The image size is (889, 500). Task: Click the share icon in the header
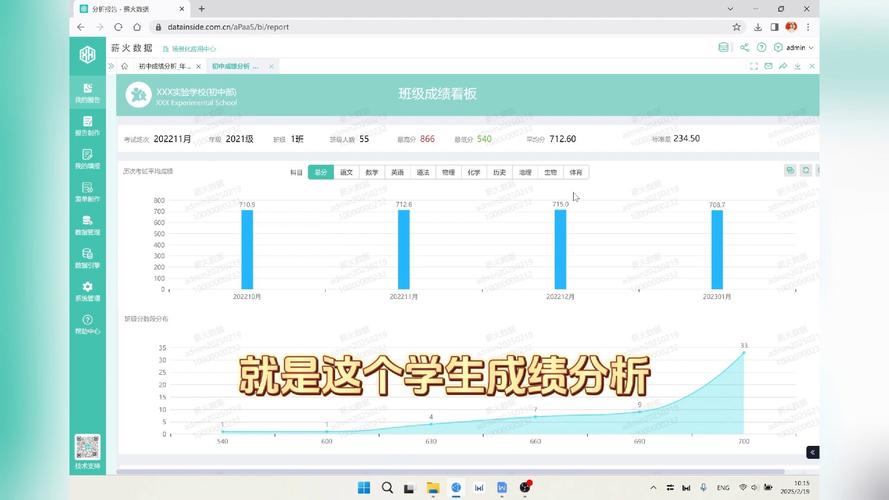[744, 48]
